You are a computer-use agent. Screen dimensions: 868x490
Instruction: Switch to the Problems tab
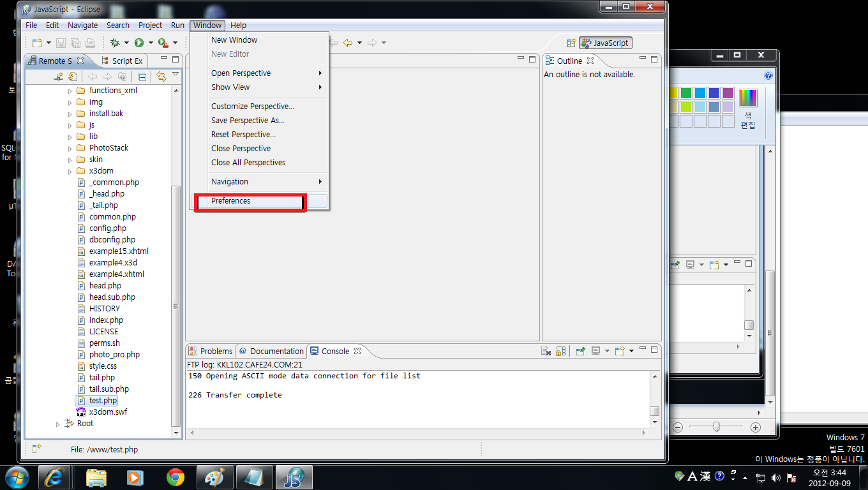click(x=210, y=351)
